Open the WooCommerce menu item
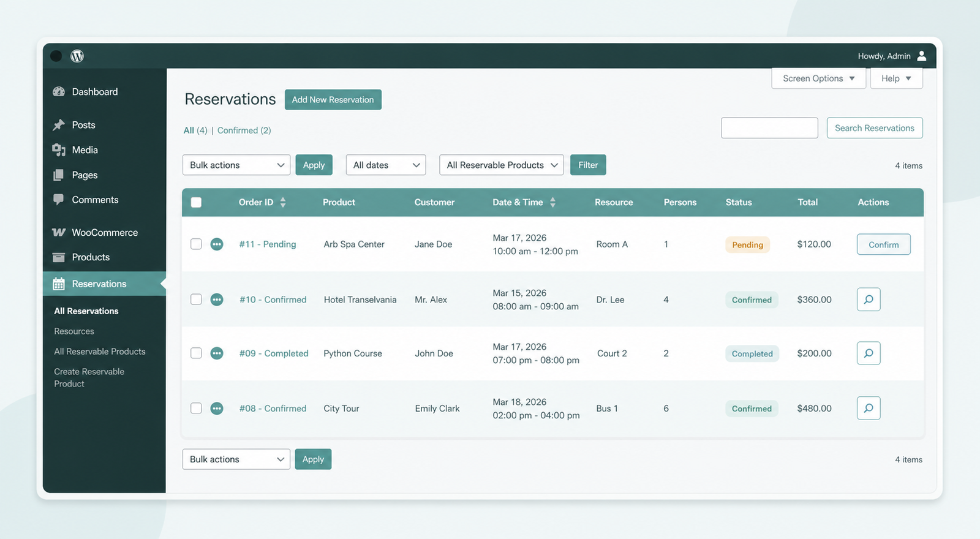 [x=104, y=232]
